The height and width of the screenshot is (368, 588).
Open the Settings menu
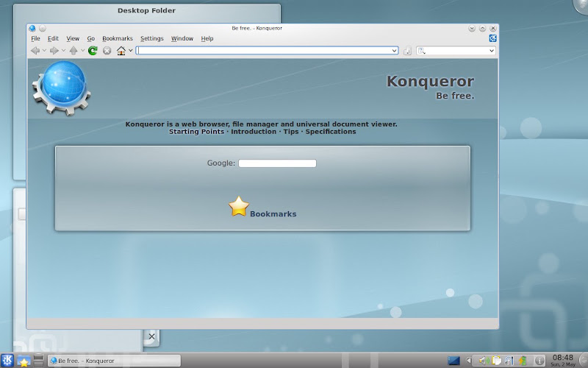coord(152,38)
